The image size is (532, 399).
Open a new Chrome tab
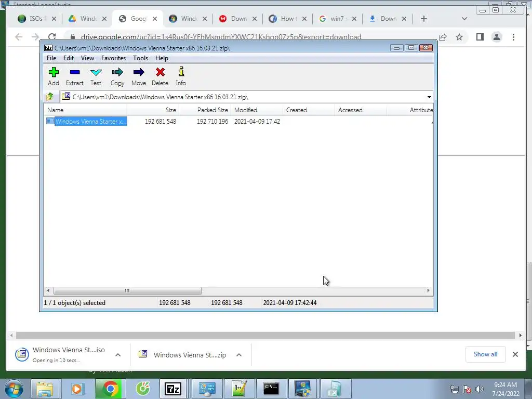click(x=424, y=19)
